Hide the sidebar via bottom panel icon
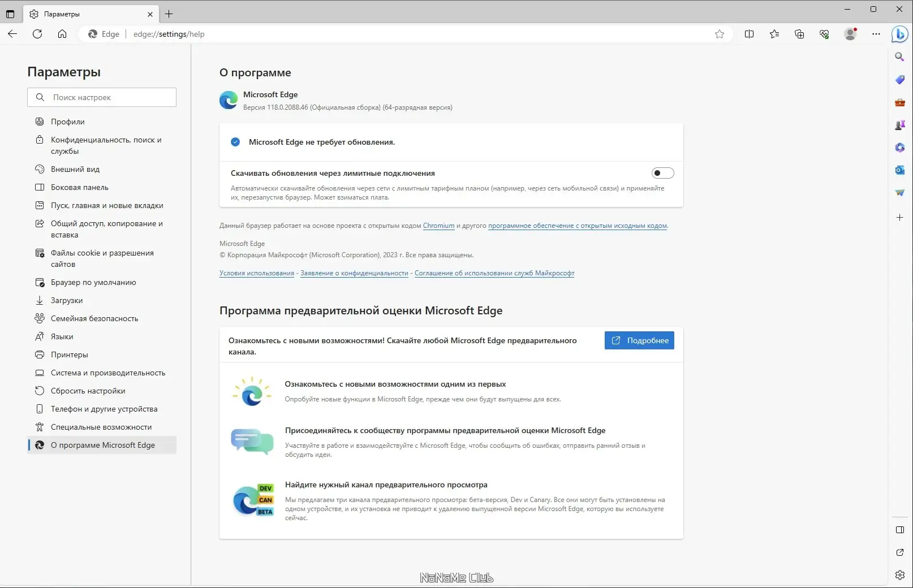Viewport: 913px width, 588px height. coord(900,530)
